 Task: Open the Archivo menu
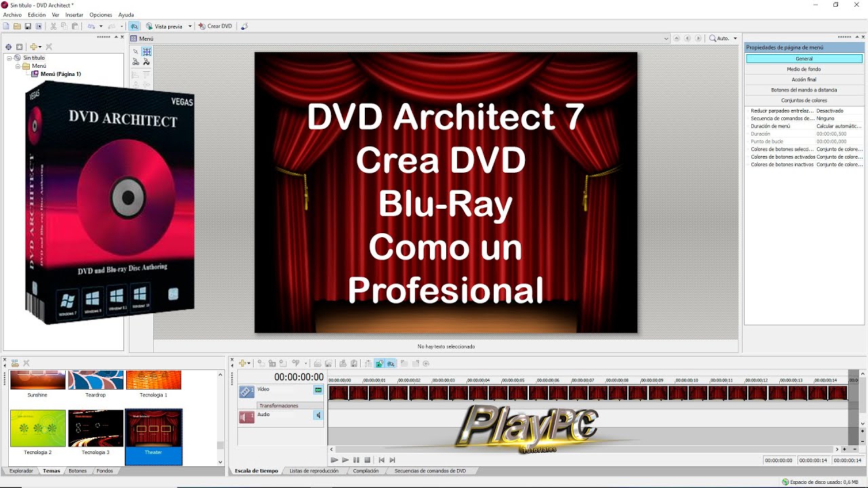tap(12, 14)
